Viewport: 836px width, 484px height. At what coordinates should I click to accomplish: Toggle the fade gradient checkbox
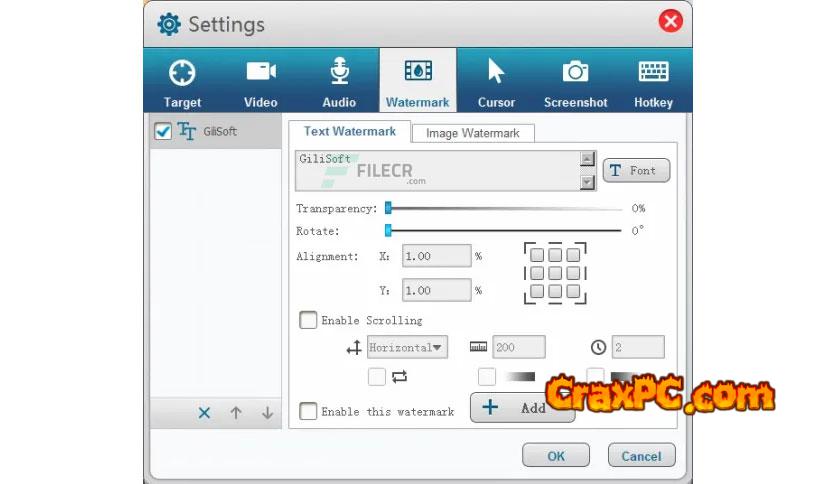click(x=487, y=377)
